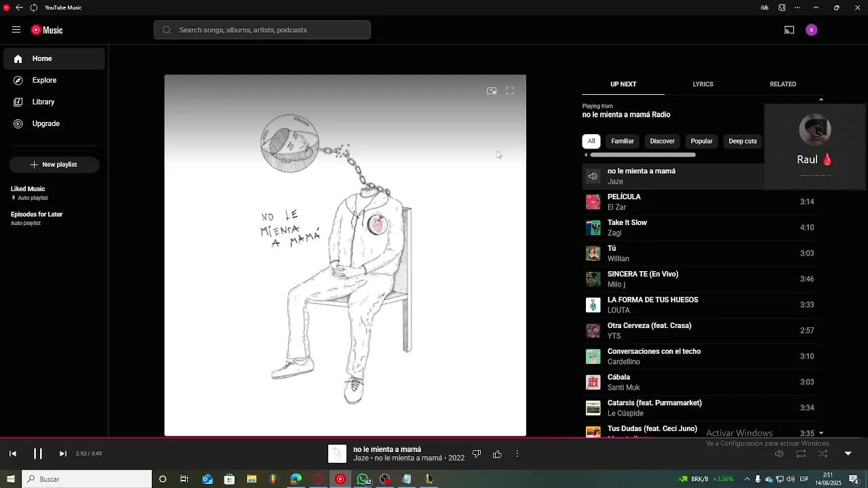This screenshot has width=868, height=488.
Task: Open the Episodes for Later playlist
Action: [54, 218]
